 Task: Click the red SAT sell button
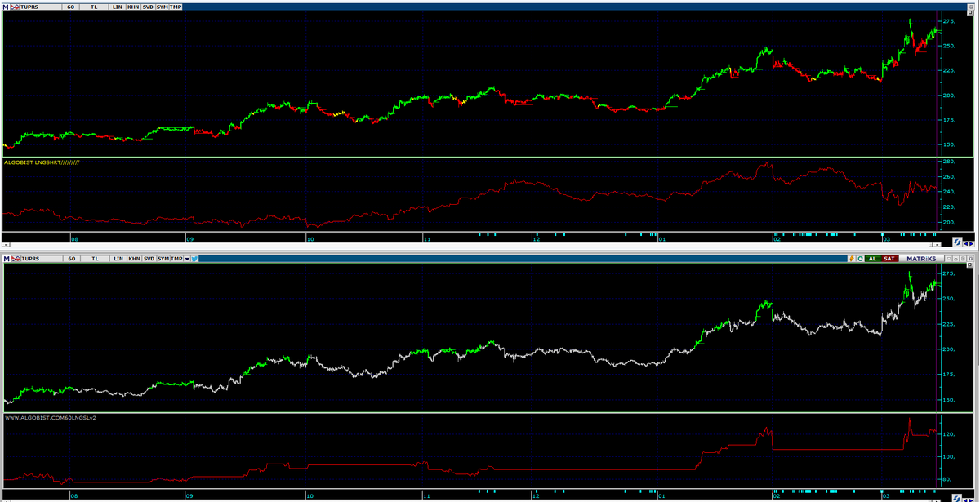click(889, 259)
